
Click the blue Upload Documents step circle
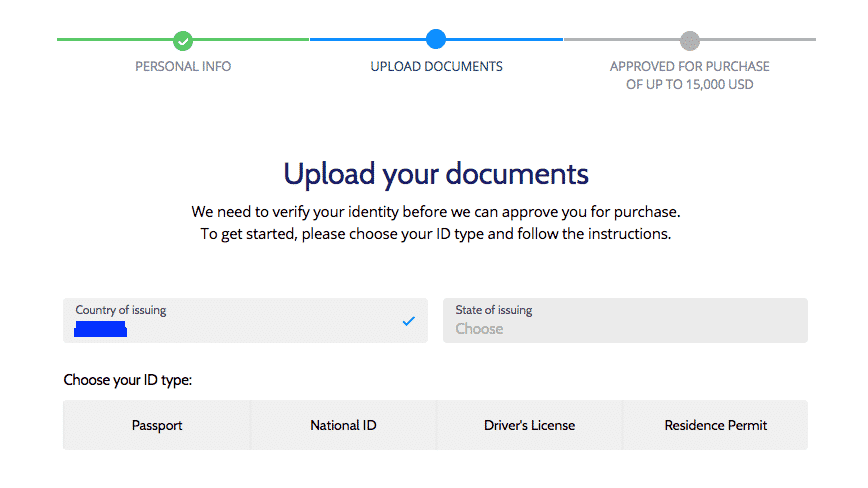436,39
